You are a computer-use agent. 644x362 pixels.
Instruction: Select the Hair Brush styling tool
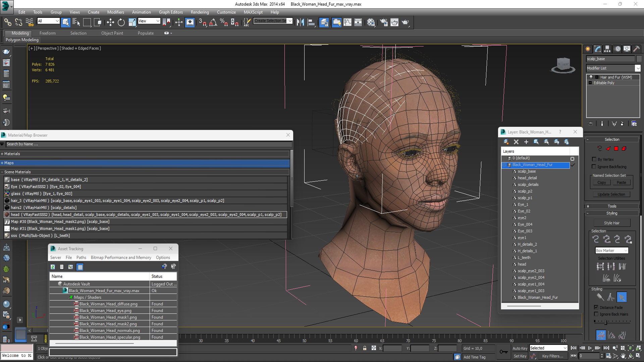click(x=600, y=297)
